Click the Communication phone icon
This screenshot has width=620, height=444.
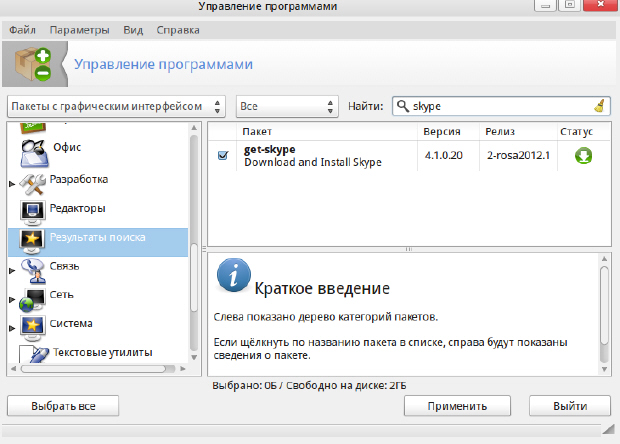(x=34, y=271)
